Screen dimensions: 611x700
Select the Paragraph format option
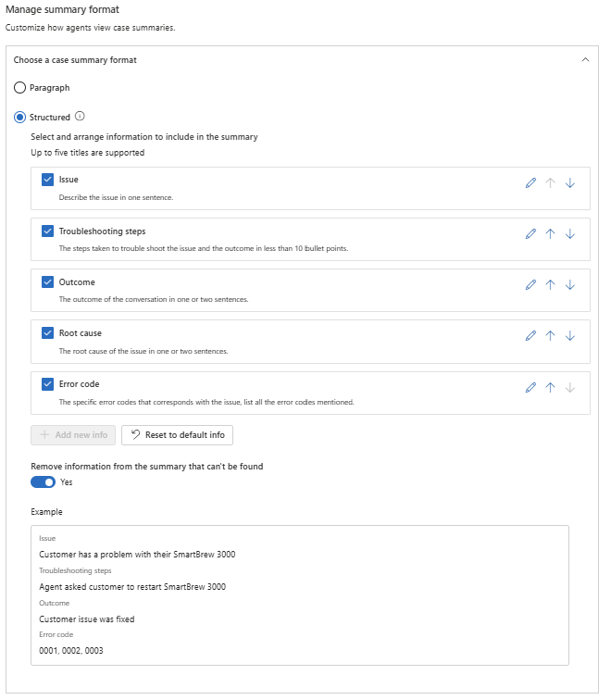20,88
